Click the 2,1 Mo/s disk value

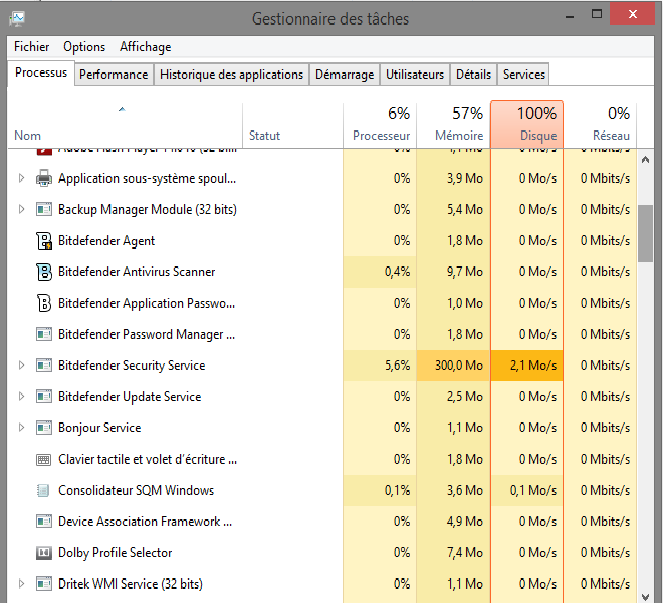point(533,365)
